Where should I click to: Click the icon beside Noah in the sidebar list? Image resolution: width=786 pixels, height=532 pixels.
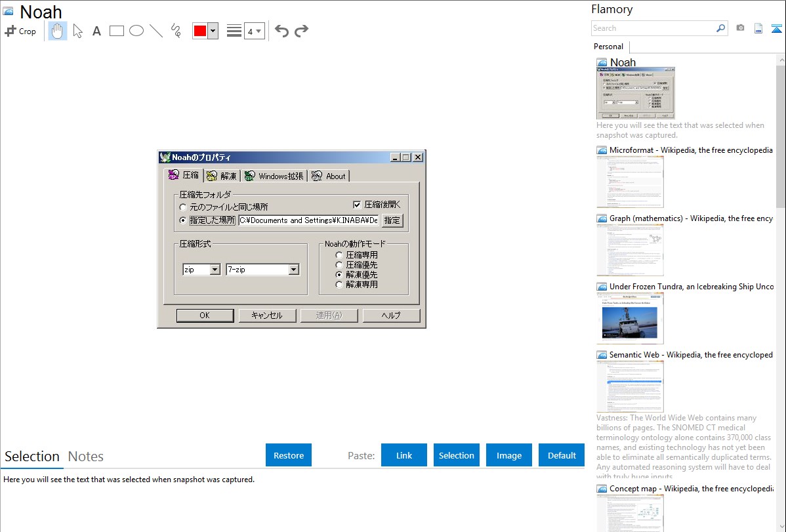602,63
